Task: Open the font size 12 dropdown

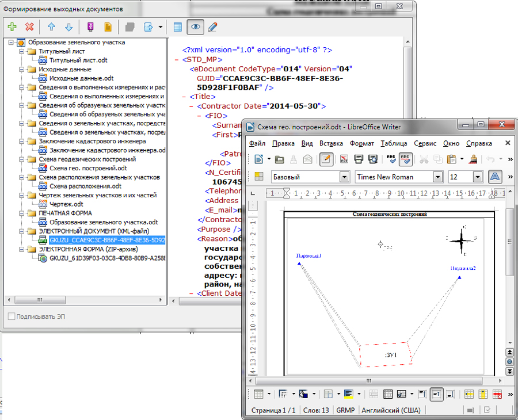Action: pos(477,177)
